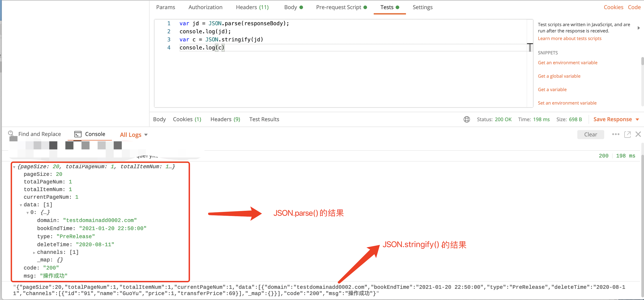
Task: Collapse snippets panel with right arrow
Action: 639,28
